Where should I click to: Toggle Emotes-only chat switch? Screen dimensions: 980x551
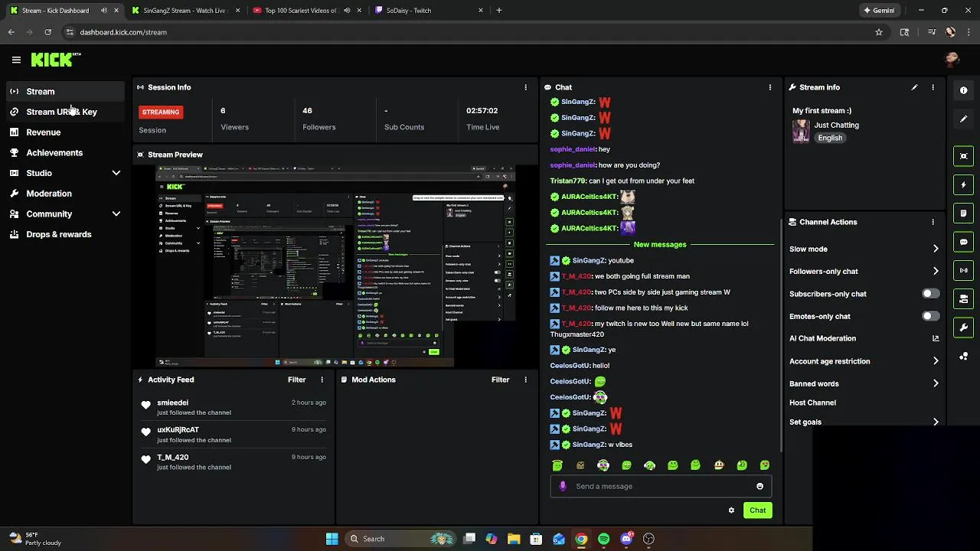930,316
